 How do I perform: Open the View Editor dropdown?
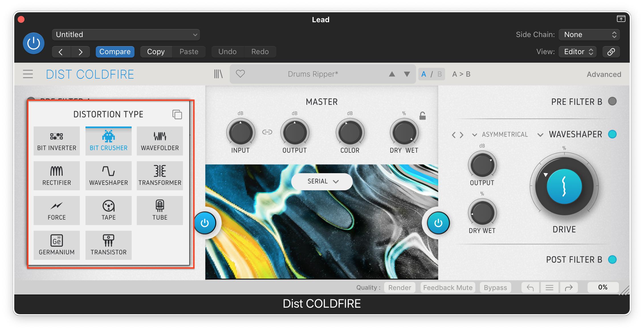click(578, 52)
